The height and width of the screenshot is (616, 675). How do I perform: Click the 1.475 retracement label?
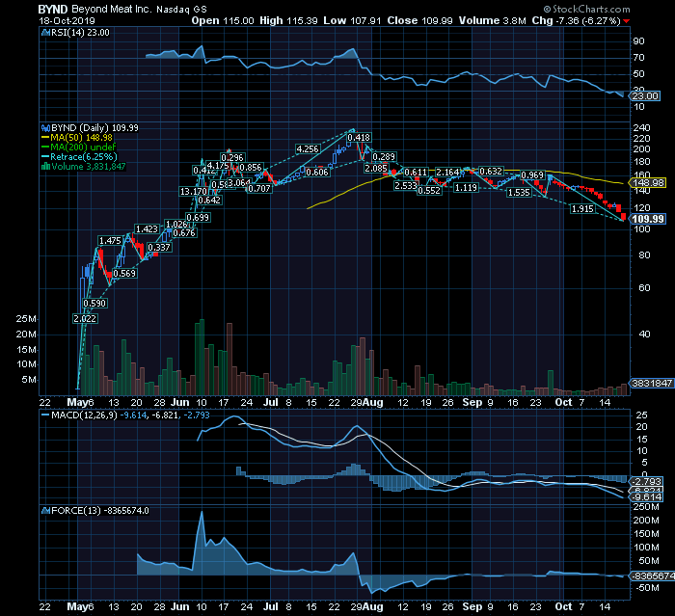pyautogui.click(x=110, y=241)
